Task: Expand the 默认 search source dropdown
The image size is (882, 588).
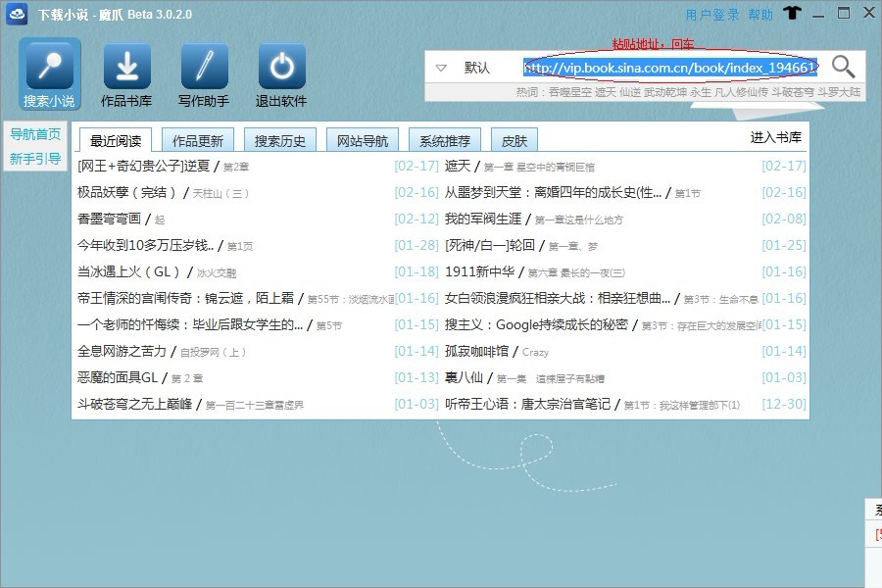Action: click(441, 68)
